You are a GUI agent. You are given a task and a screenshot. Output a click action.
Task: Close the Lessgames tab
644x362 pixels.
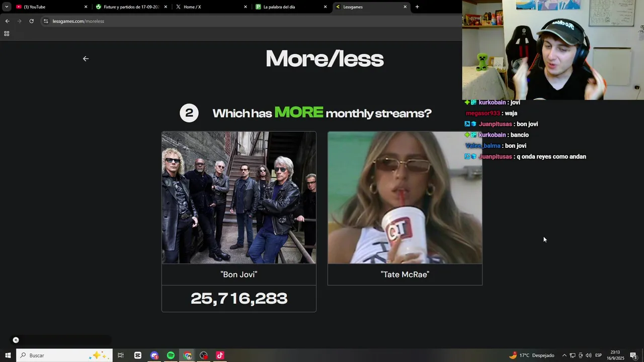tap(405, 7)
